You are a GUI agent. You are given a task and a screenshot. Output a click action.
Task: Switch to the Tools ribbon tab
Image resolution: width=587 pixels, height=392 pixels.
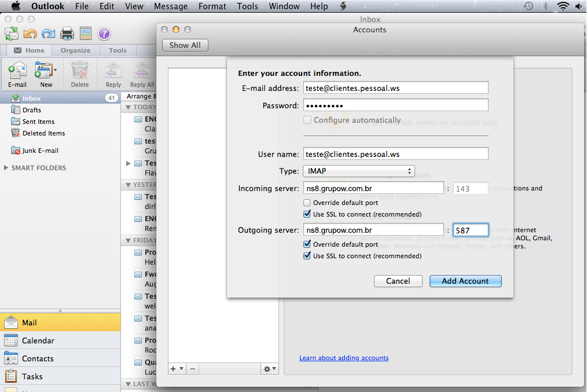click(x=118, y=50)
